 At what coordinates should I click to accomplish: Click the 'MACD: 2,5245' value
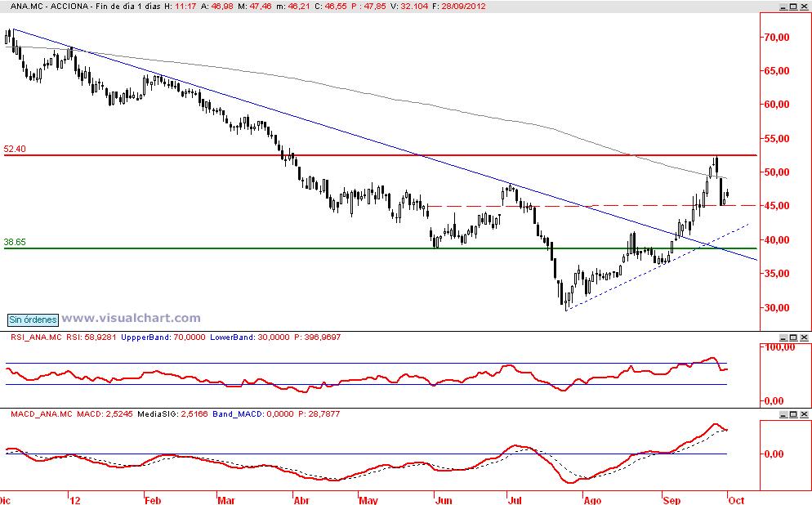click(x=105, y=414)
